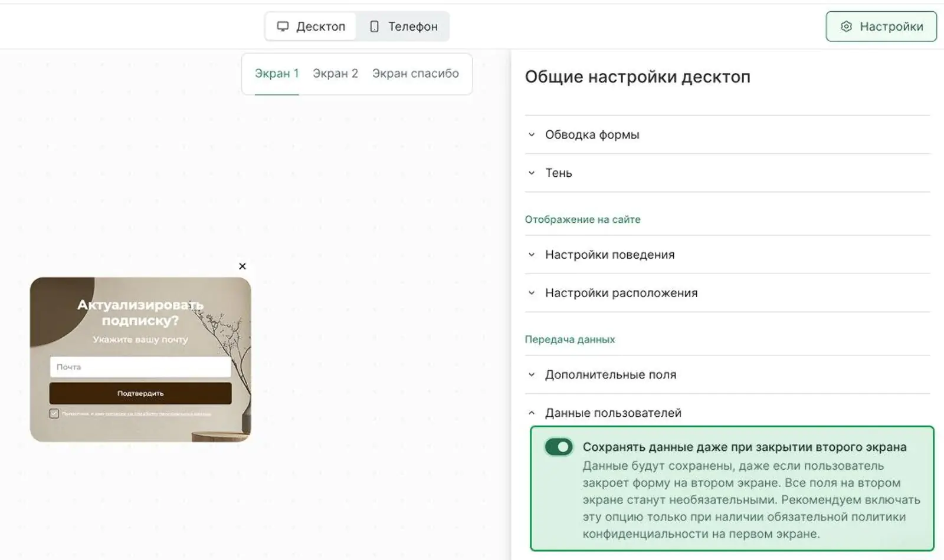Image resolution: width=944 pixels, height=560 pixels.
Task: Select the Экран спасибо tab
Action: point(415,74)
